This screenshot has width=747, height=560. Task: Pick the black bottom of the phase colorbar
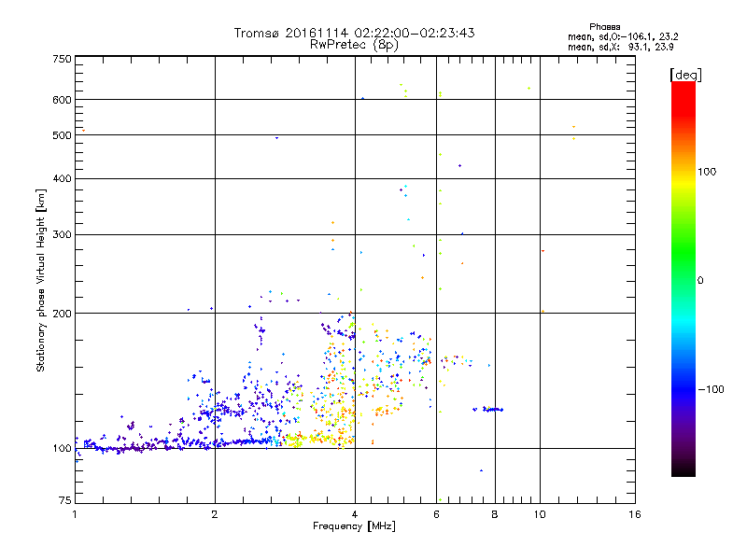point(684,469)
